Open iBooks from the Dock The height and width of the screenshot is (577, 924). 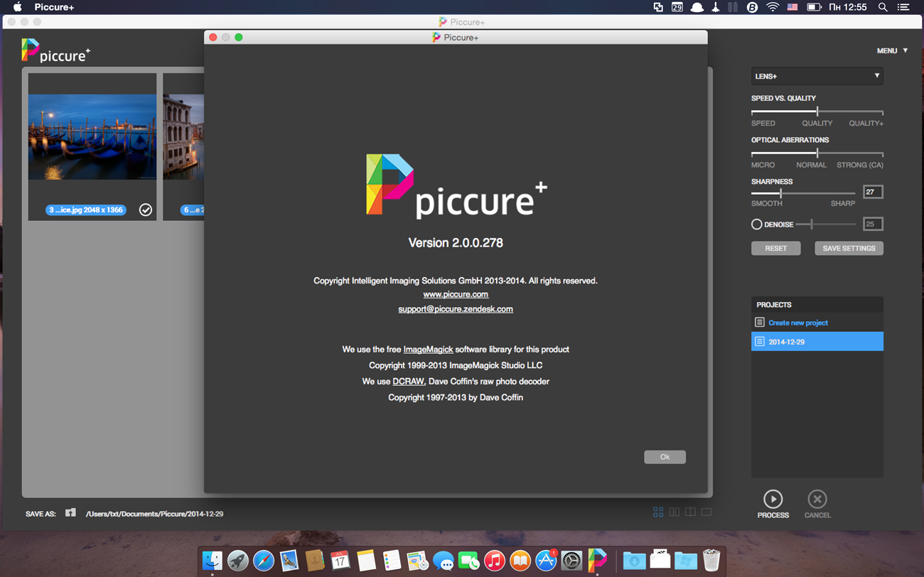click(x=520, y=561)
